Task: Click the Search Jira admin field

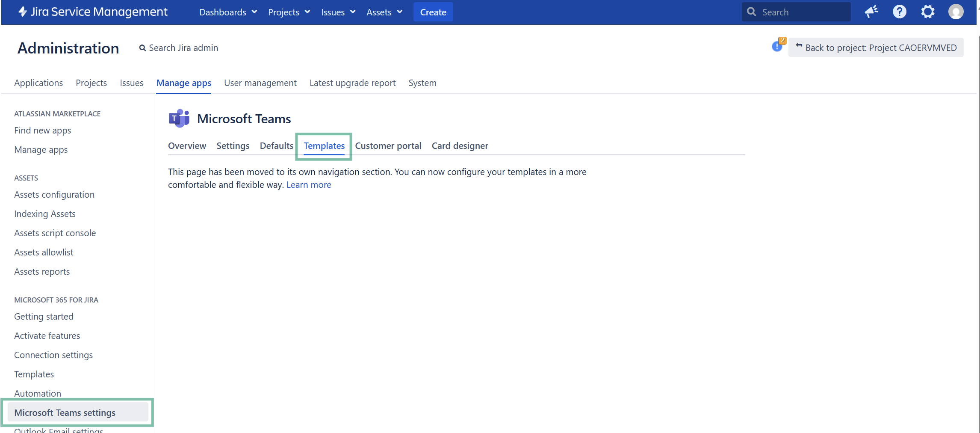Action: tap(183, 48)
